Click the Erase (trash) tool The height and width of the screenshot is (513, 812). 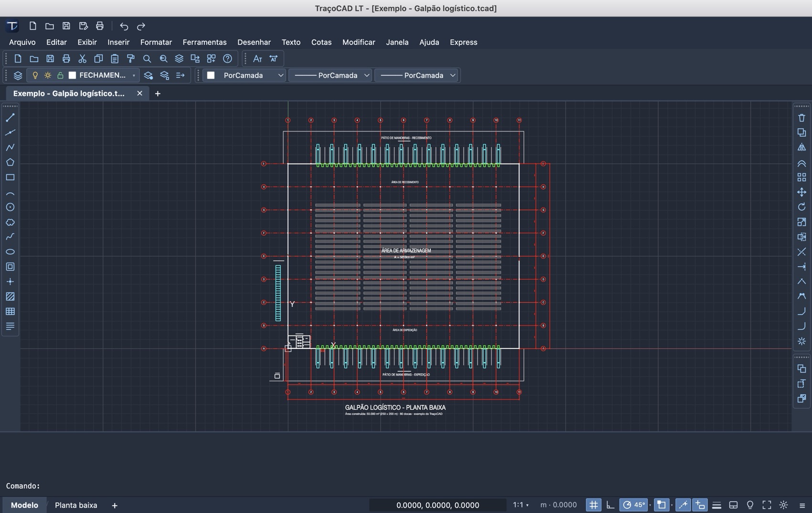801,117
